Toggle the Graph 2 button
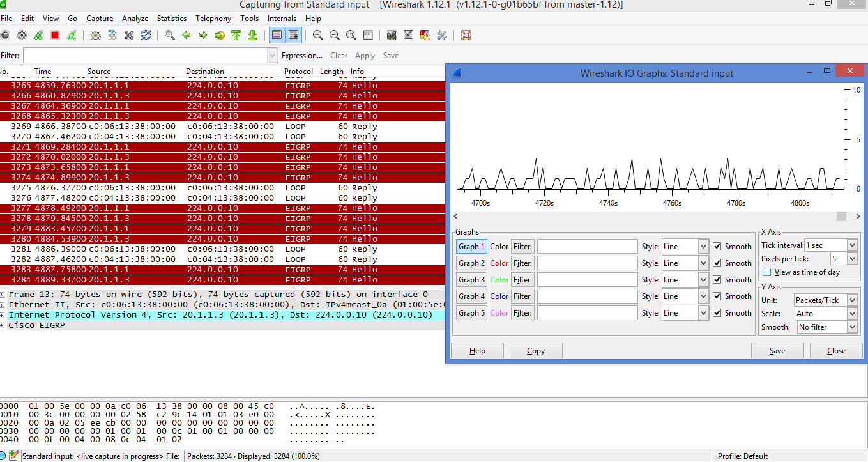Image resolution: width=868 pixels, height=462 pixels. 471,263
